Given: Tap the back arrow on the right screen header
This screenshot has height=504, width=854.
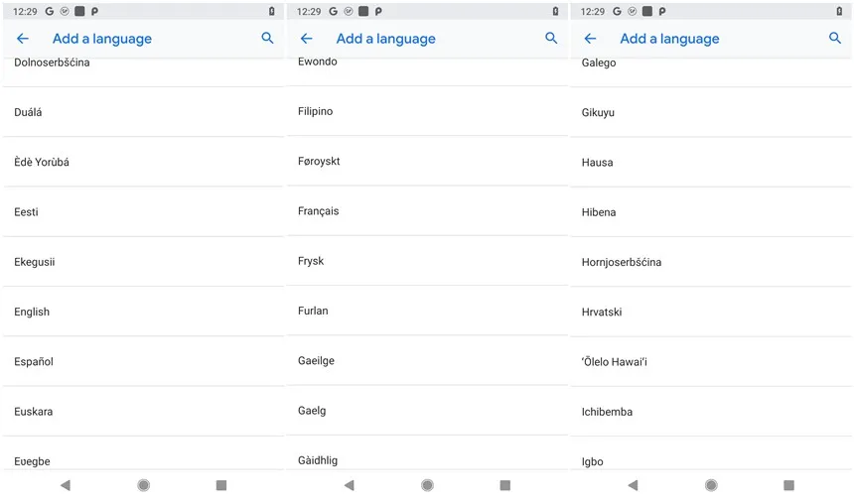Looking at the screenshot, I should point(590,38).
